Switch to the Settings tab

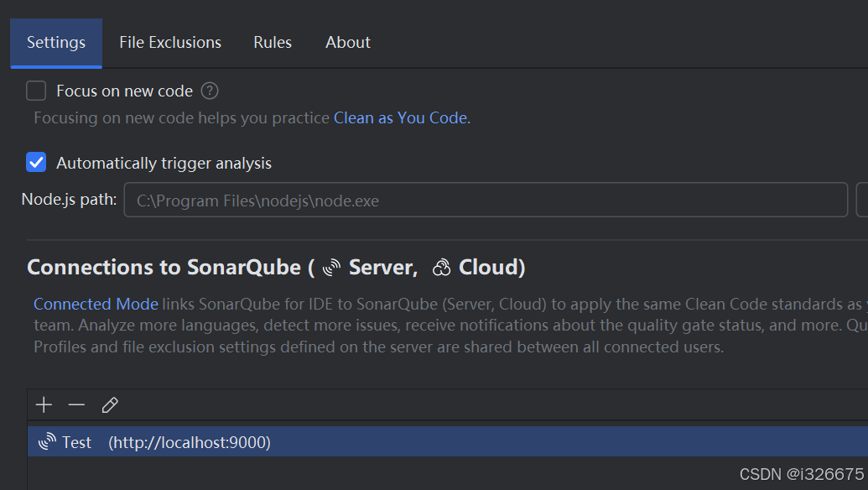(x=56, y=43)
